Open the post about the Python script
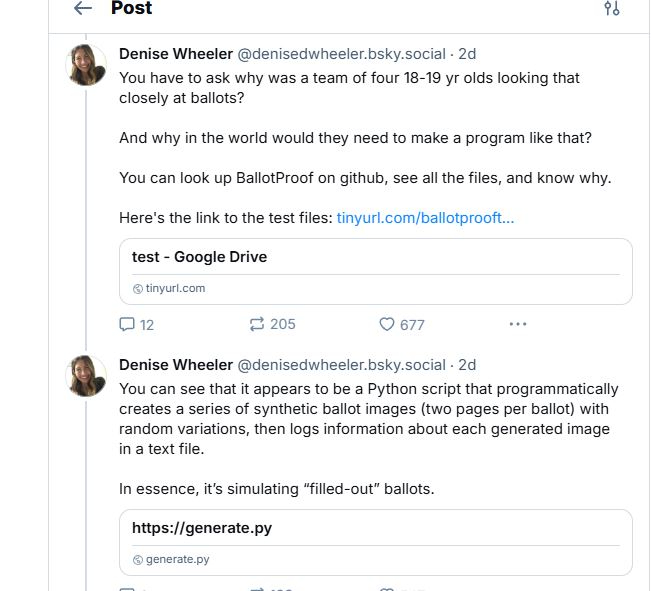The height and width of the screenshot is (591, 651). (368, 419)
